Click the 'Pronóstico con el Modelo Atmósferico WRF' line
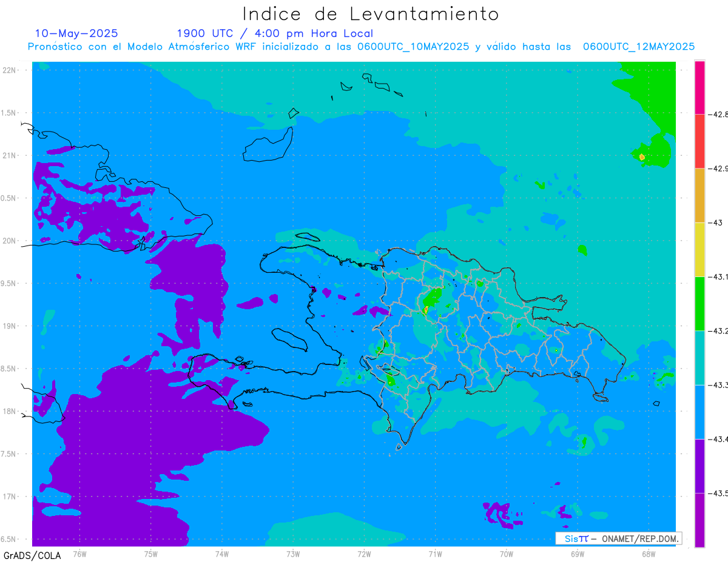Viewport: 728px width, 562px height. tap(361, 47)
